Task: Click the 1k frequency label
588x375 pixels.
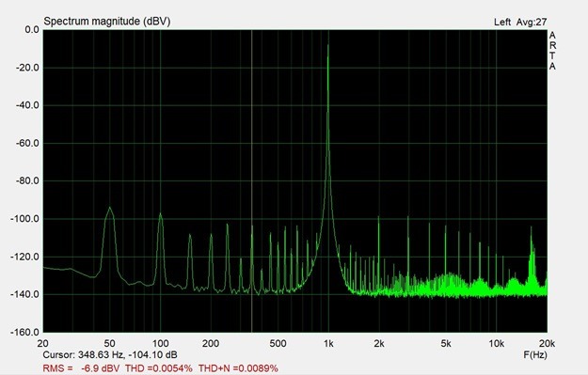Action: coord(328,344)
